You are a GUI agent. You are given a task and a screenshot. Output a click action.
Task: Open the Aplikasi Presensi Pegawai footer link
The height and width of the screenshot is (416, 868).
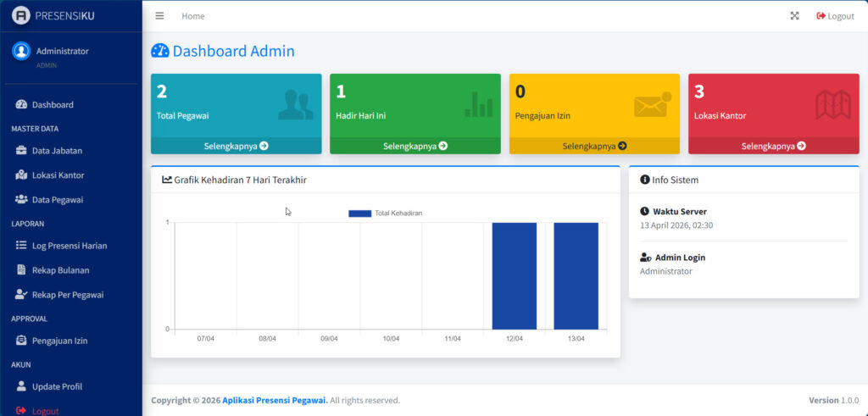point(275,401)
